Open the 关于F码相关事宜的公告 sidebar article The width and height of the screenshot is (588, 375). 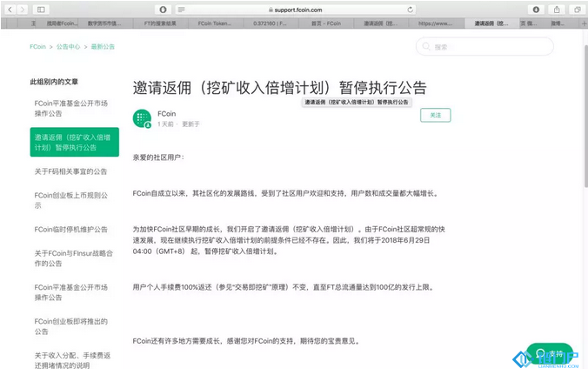(71, 171)
